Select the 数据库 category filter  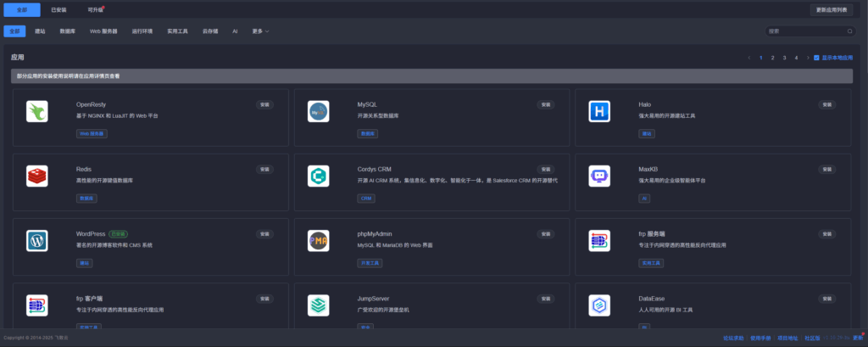tap(67, 31)
